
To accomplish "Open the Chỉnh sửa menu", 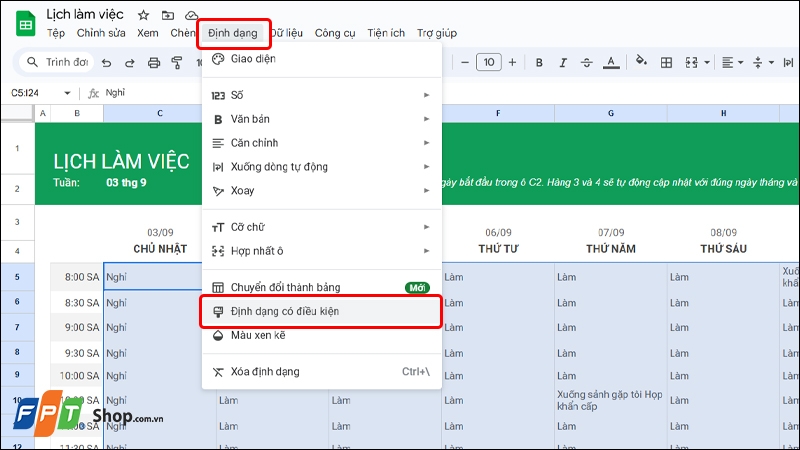I will [101, 33].
